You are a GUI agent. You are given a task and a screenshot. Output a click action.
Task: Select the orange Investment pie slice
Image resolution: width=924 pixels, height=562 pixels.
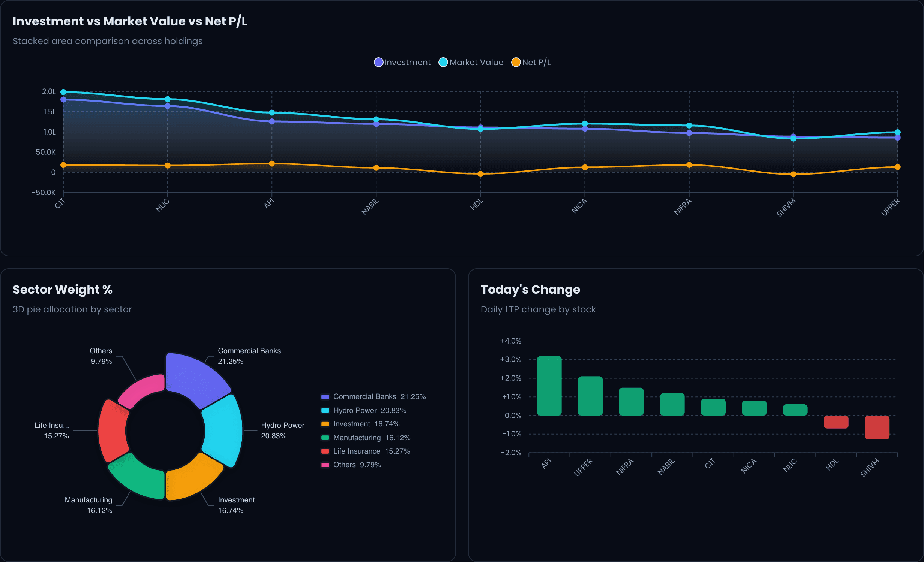(192, 478)
